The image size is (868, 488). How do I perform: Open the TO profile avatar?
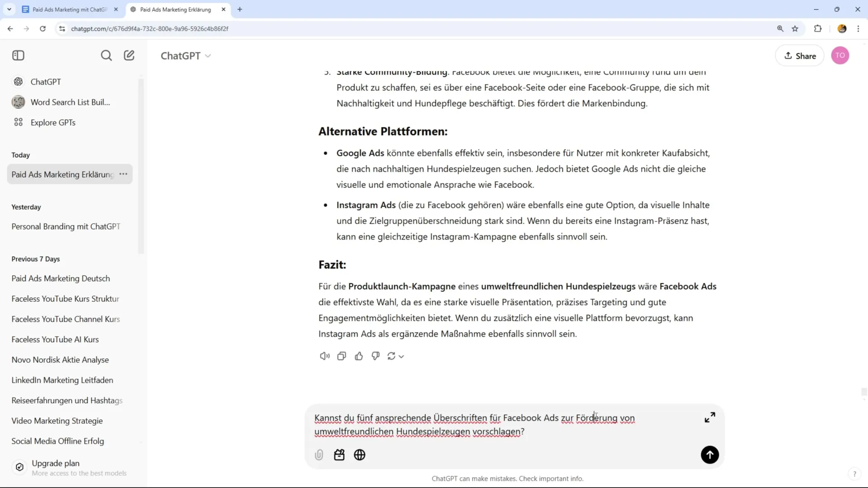point(840,56)
